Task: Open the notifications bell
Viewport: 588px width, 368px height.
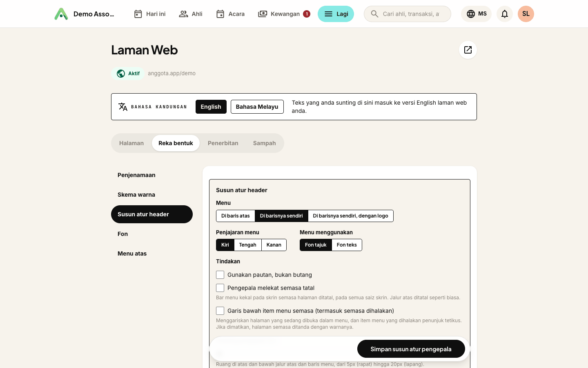Action: [505, 14]
